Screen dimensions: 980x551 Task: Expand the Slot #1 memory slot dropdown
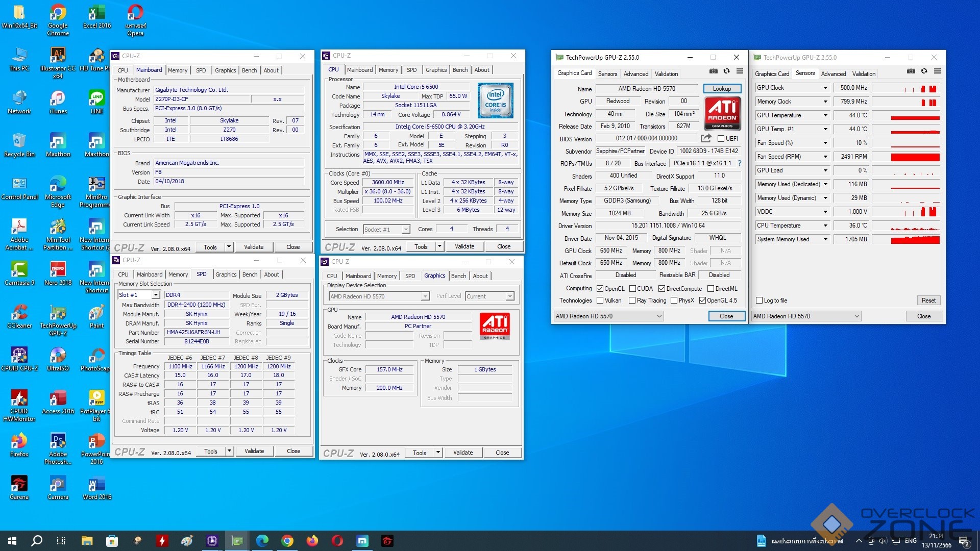point(156,295)
